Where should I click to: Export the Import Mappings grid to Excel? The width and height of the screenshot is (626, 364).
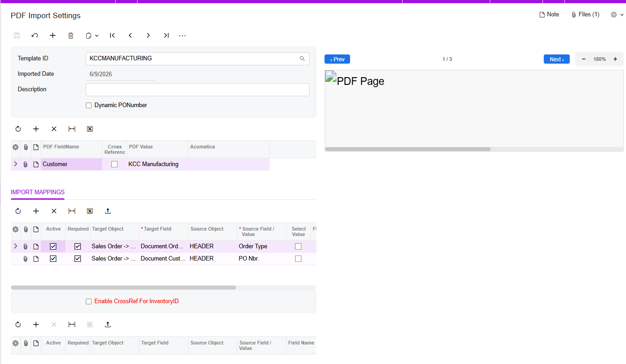90,211
